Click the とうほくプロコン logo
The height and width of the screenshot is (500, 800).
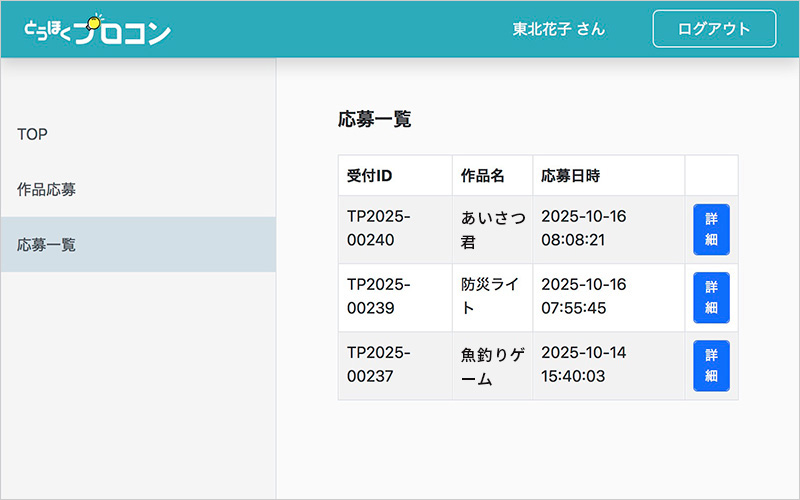tap(97, 29)
